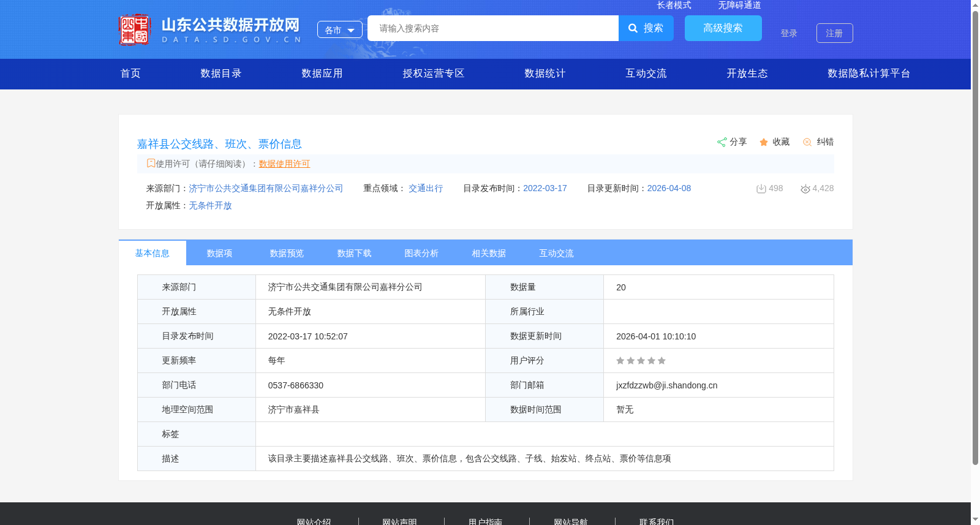Screen dimensions: 980x525
Task: Click the download count icon
Action: [761, 189]
